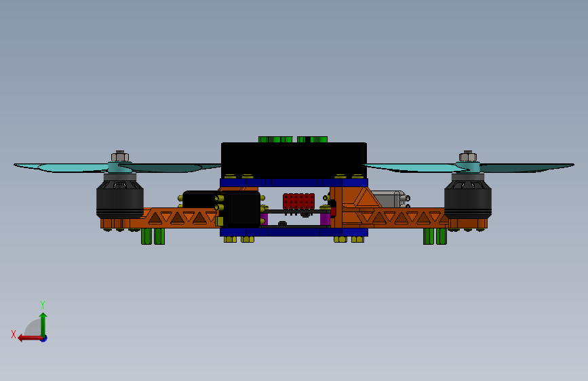Select the lower blue frame plate
The height and width of the screenshot is (381, 588).
[294, 233]
